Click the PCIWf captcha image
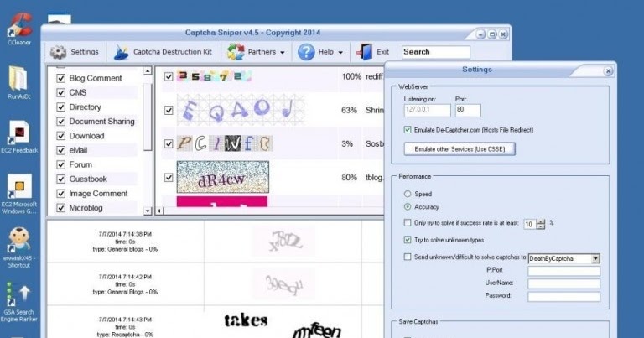The image size is (644, 338). click(224, 143)
